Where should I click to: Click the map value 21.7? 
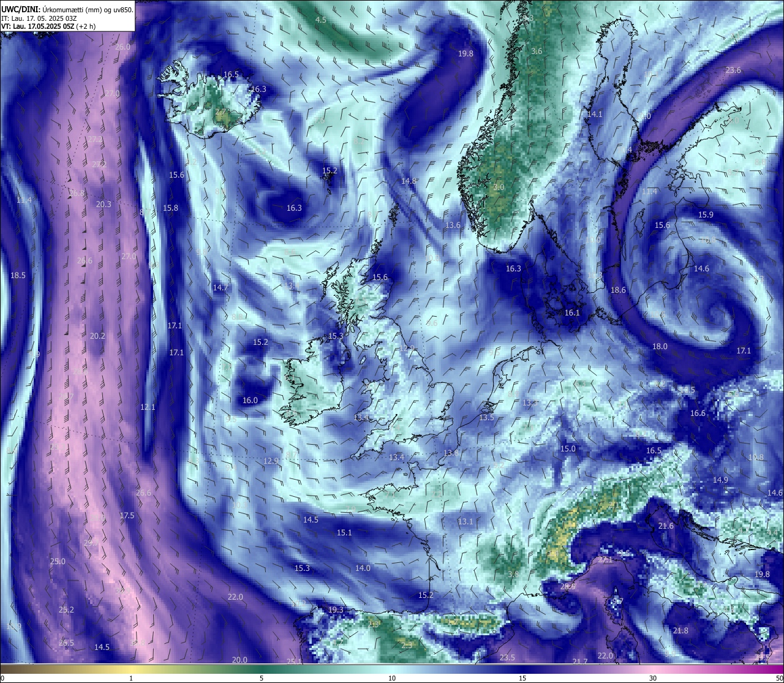point(580,662)
